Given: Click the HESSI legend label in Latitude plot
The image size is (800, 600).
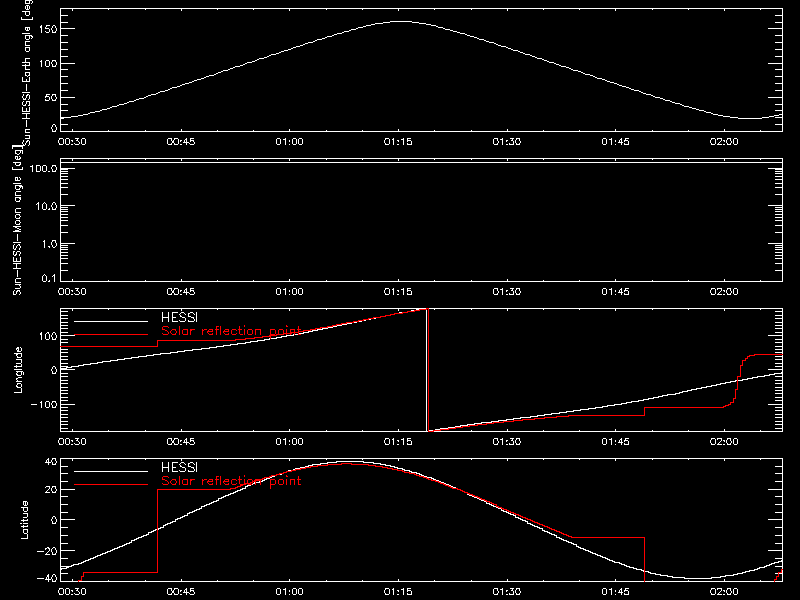Looking at the screenshot, I should point(179,467).
